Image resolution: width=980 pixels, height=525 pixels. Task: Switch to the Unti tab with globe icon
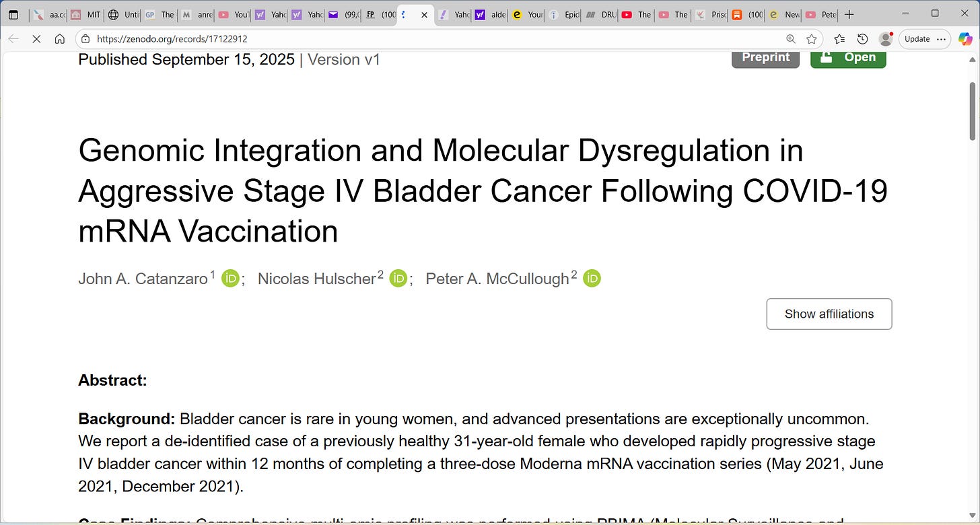pos(123,14)
